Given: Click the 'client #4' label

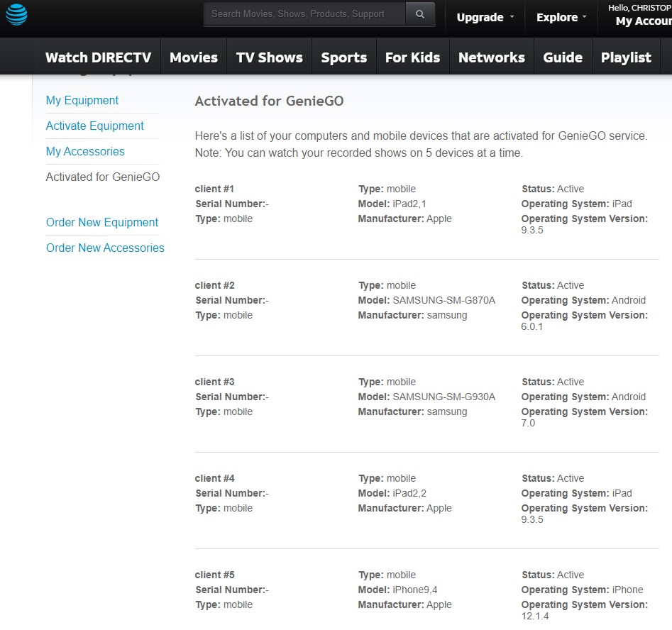Looking at the screenshot, I should coord(215,478).
